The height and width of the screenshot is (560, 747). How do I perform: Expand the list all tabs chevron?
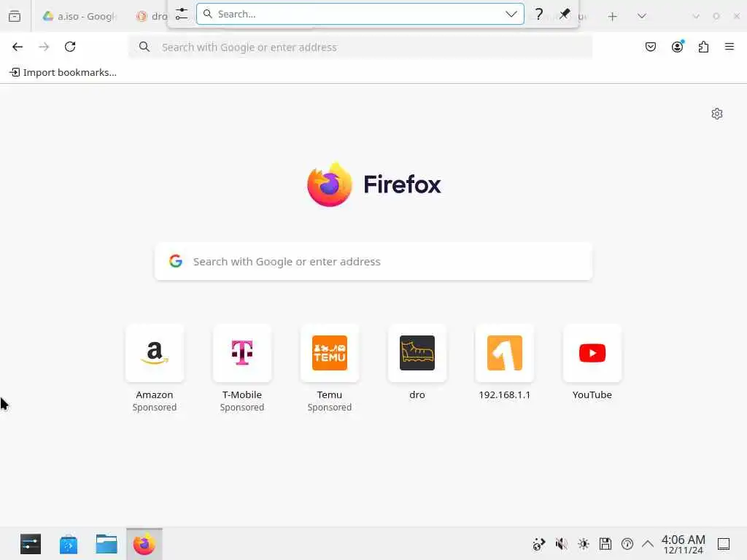641,16
